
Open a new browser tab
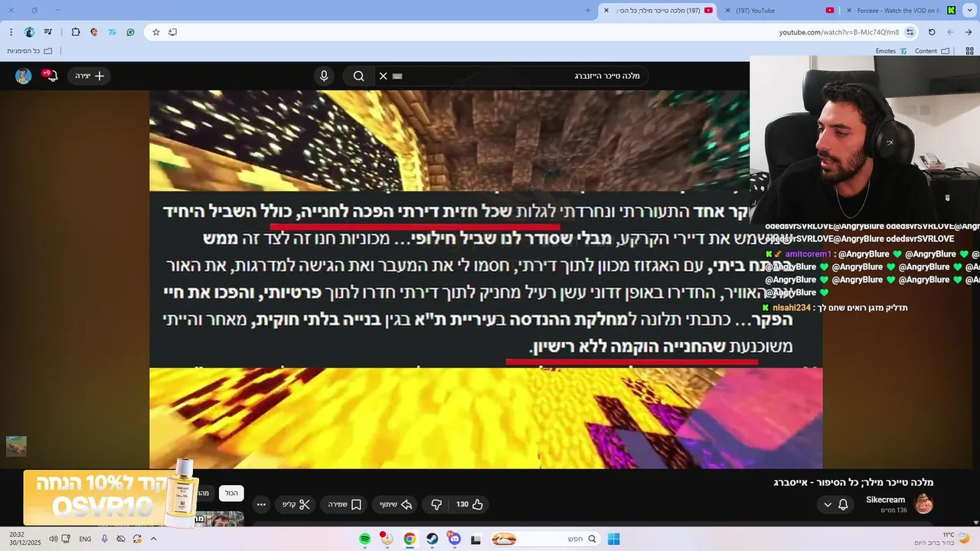point(588,11)
